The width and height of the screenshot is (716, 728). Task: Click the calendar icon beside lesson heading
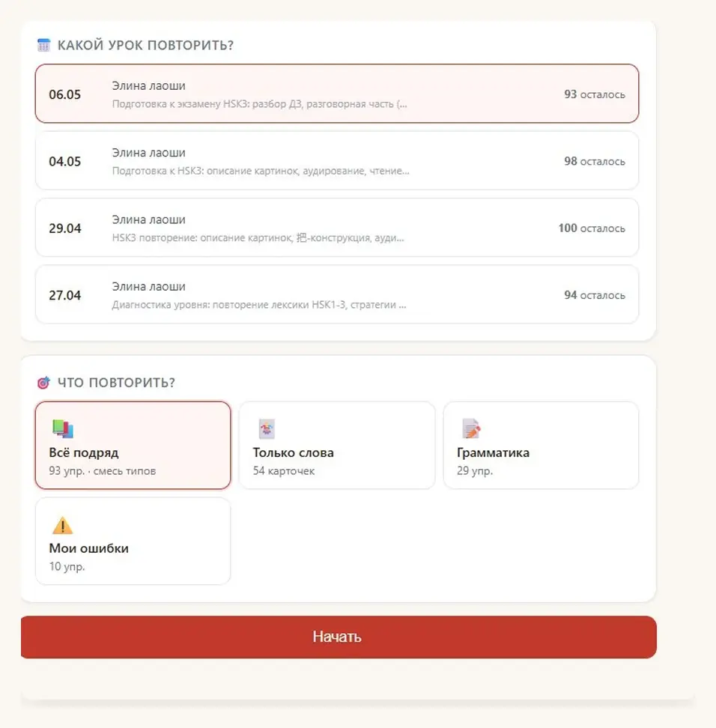click(x=43, y=45)
